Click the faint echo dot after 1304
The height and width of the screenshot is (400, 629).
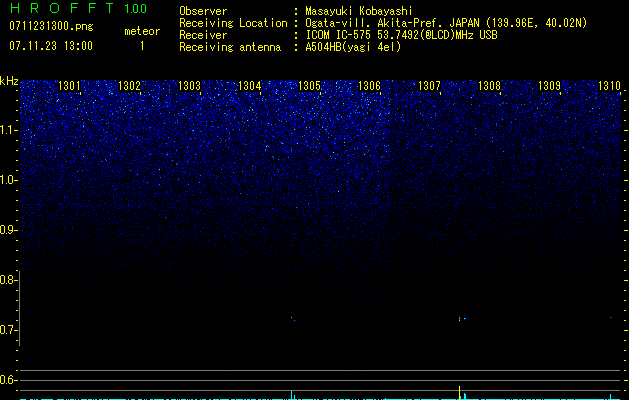pyautogui.click(x=293, y=319)
